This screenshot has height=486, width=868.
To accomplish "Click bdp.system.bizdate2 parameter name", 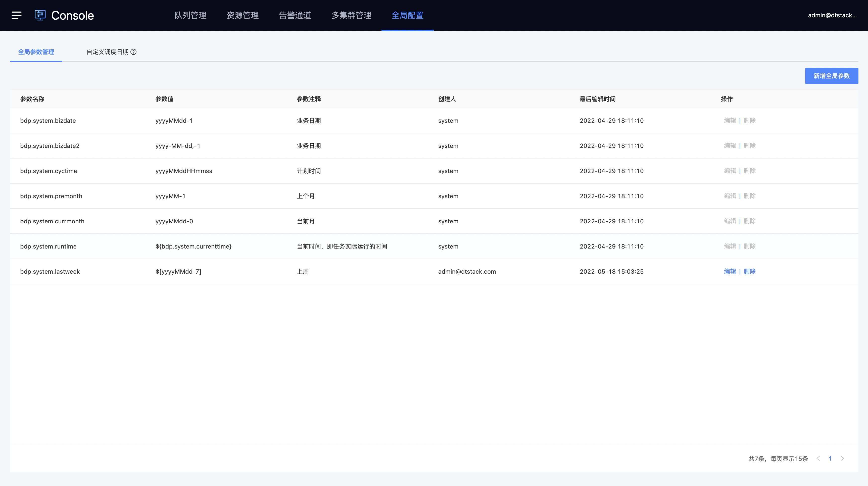I will click(50, 146).
